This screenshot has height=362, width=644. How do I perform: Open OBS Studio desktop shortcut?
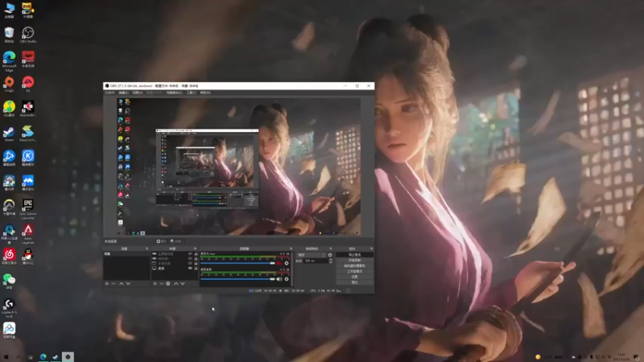(x=28, y=35)
